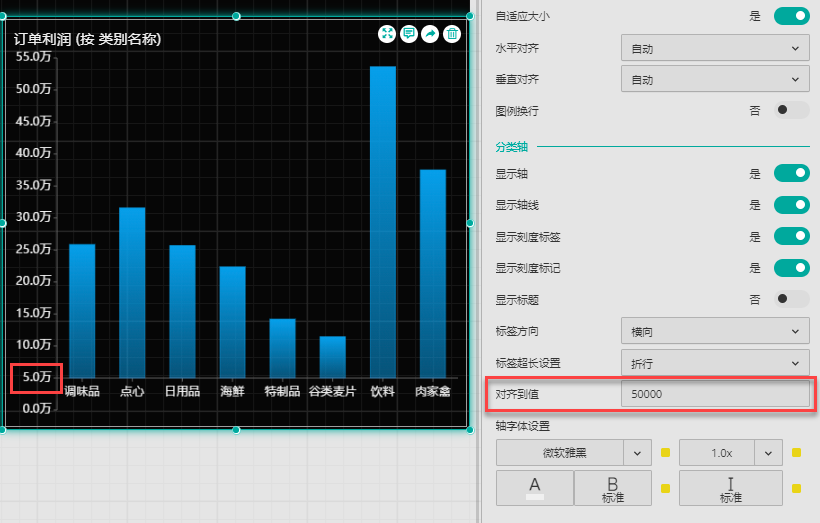The width and height of the screenshot is (820, 523).
Task: Delete the chart with trash icon
Action: [452, 34]
